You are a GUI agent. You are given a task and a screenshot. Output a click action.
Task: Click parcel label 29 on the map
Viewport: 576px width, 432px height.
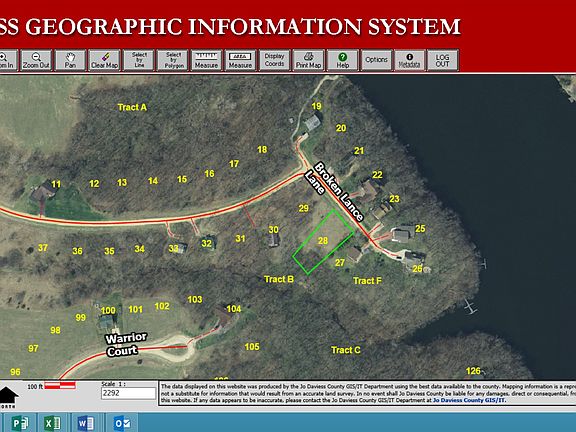[x=303, y=208]
